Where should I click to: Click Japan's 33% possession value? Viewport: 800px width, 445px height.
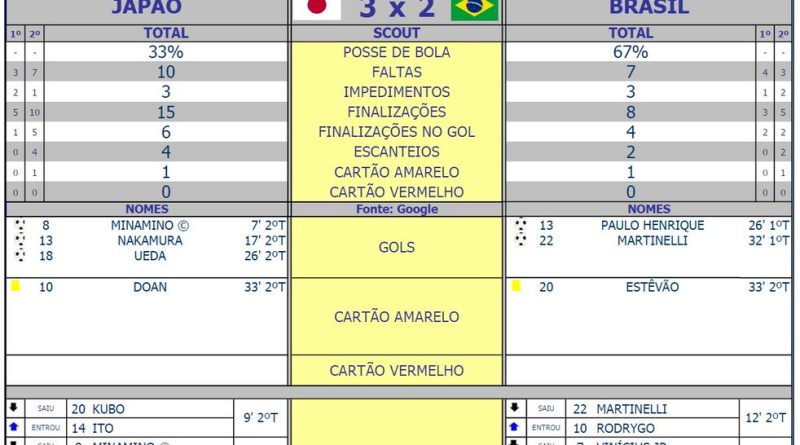[x=165, y=52]
